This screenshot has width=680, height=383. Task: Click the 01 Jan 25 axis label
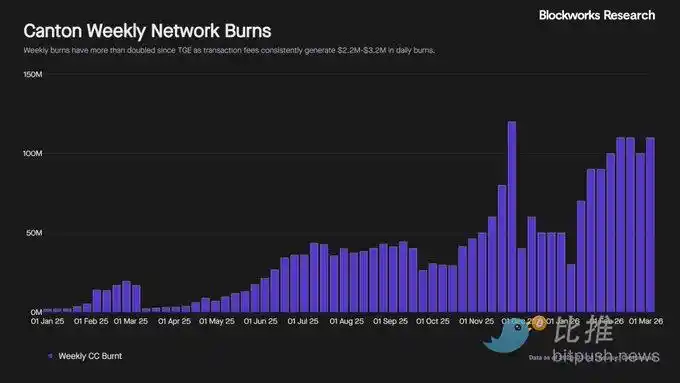click(x=48, y=321)
